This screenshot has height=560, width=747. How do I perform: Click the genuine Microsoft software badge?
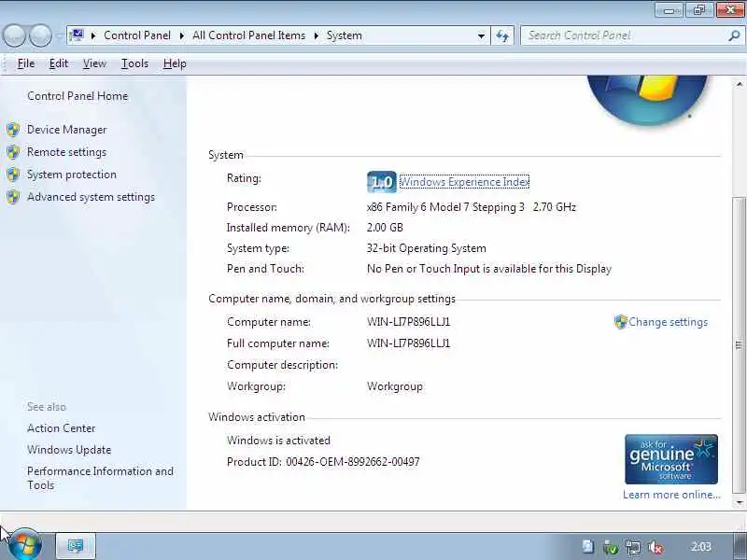[670, 459]
